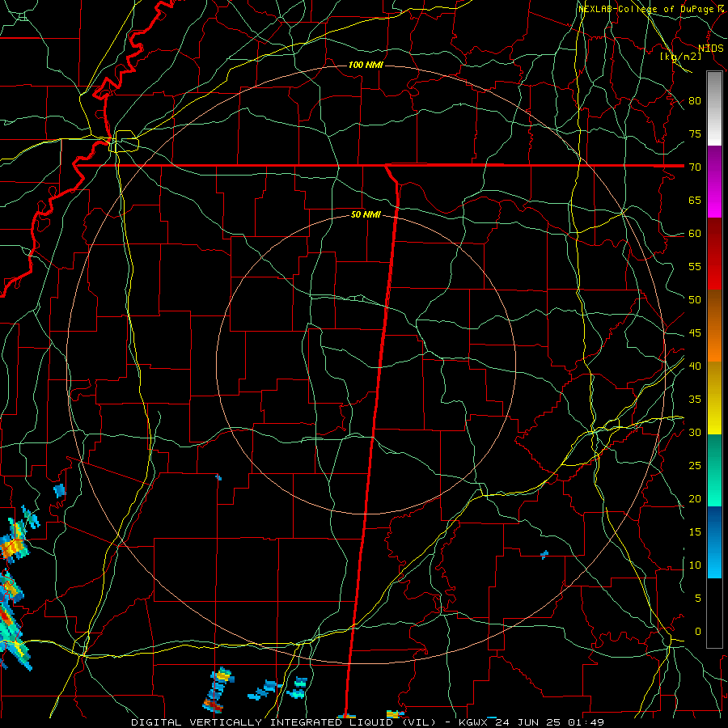Click the 25 value on color scale

[695, 466]
